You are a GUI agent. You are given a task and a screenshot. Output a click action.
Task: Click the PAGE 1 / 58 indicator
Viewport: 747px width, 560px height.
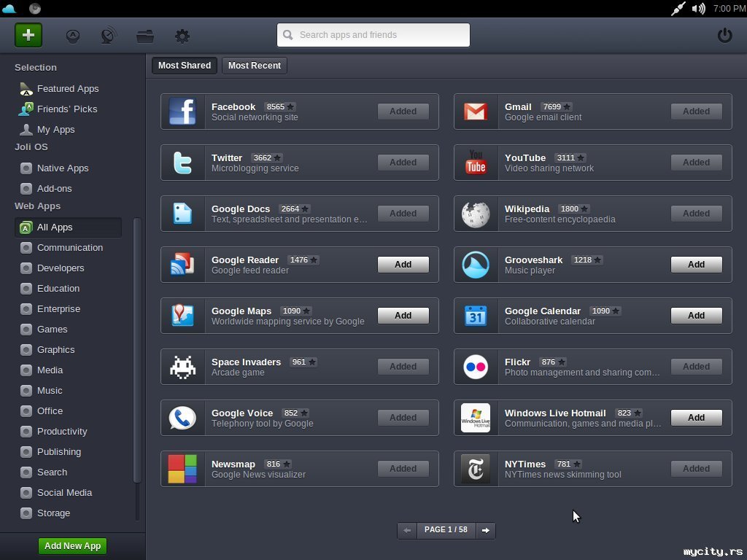[x=446, y=530]
